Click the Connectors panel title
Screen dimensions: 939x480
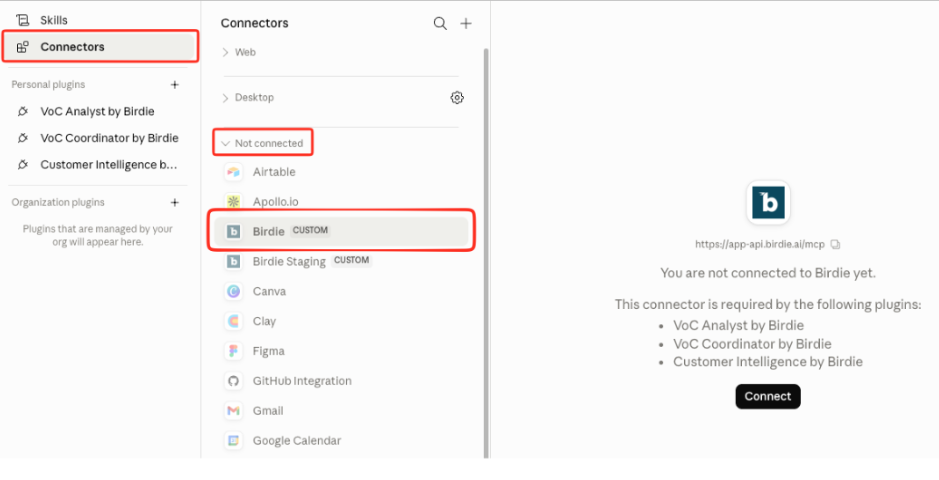[x=255, y=23]
